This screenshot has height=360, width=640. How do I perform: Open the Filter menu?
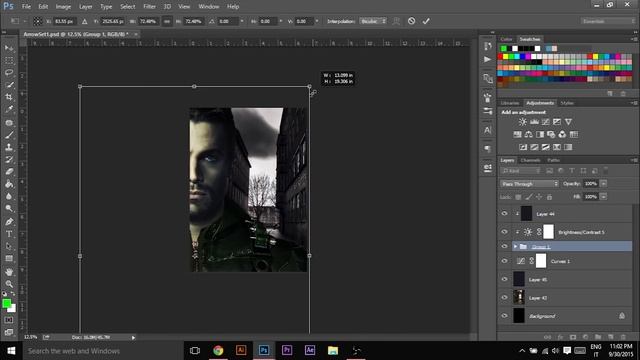[x=149, y=7]
